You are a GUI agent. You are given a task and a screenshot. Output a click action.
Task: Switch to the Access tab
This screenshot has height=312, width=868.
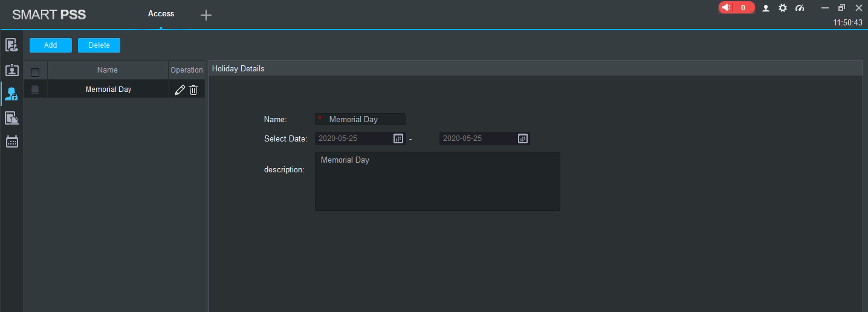click(161, 14)
